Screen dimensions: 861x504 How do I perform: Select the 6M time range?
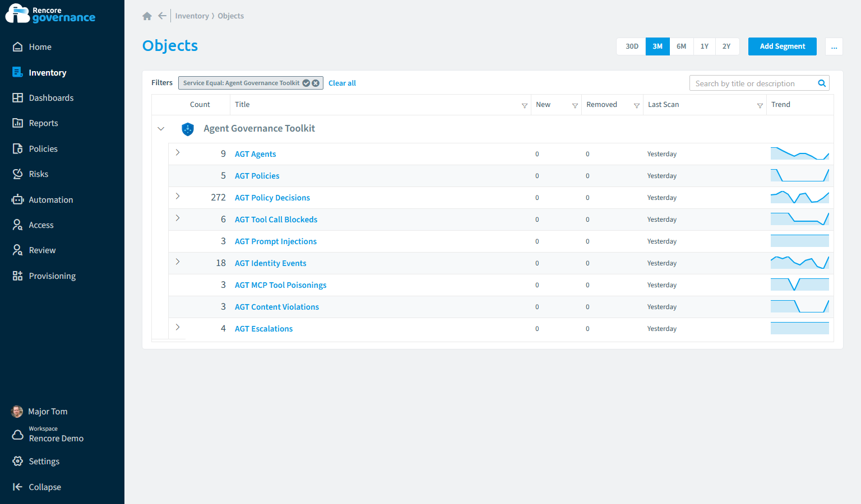[x=682, y=46]
